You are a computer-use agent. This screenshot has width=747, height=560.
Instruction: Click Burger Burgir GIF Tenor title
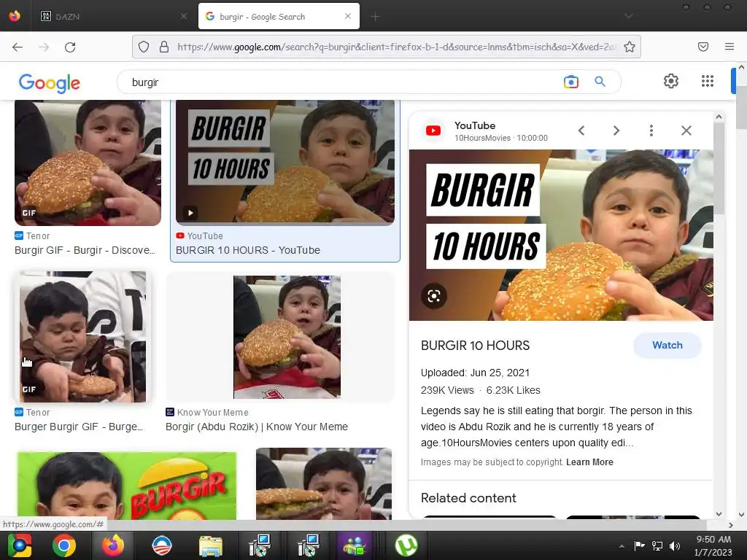pos(79,427)
